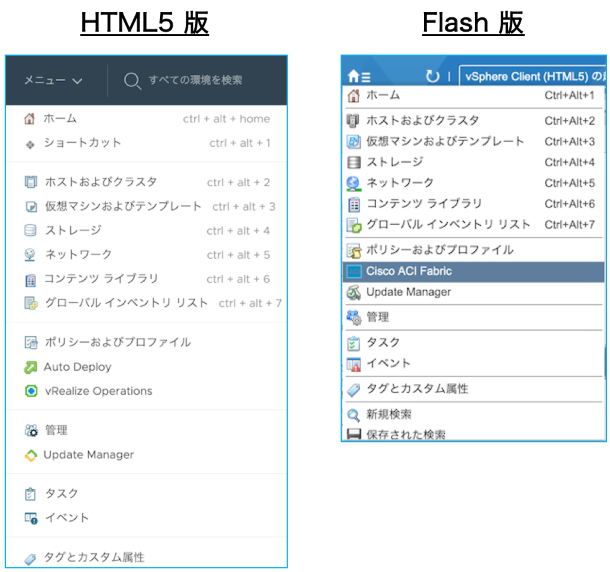The image size is (610, 572).
Task: Click the タスク clipboard icon in HTML5 menu
Action: coord(30,494)
